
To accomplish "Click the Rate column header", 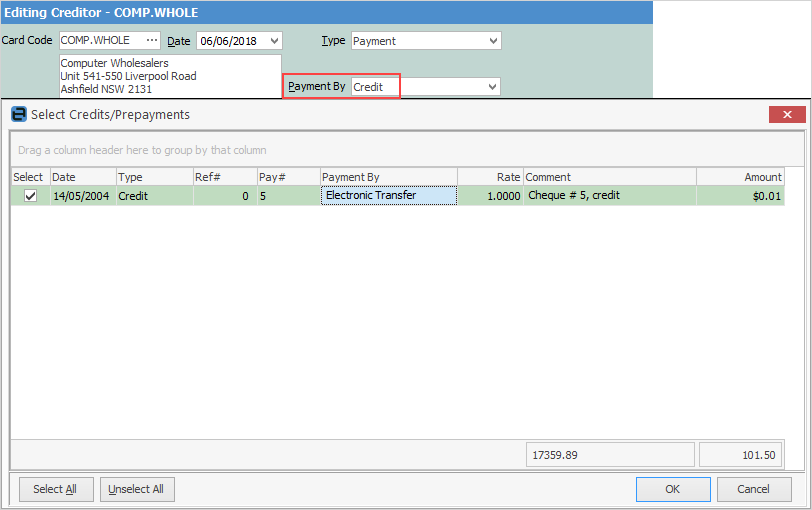I will 490,177.
